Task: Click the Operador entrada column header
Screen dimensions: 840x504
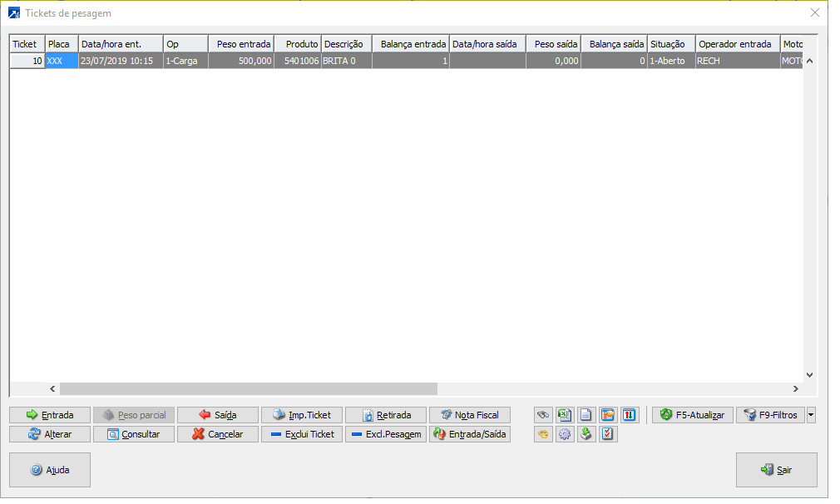Action: [x=739, y=44]
